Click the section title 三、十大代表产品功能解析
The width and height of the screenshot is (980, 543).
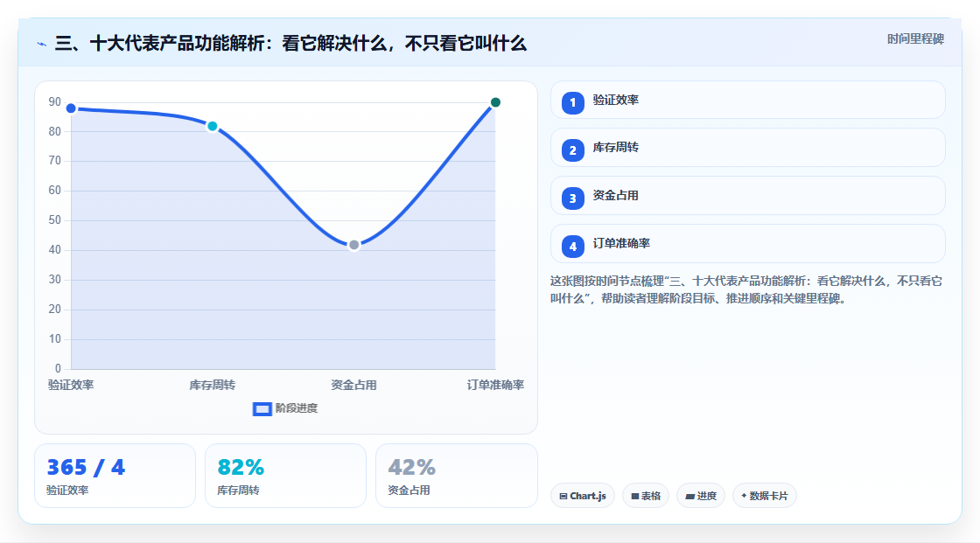click(x=290, y=44)
